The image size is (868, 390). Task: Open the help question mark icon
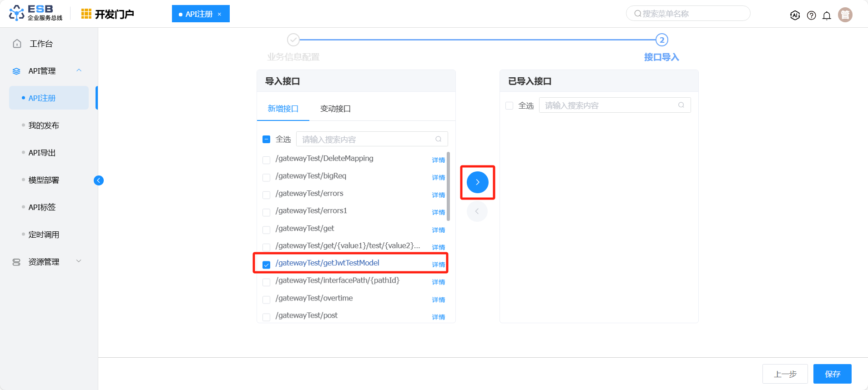[811, 15]
